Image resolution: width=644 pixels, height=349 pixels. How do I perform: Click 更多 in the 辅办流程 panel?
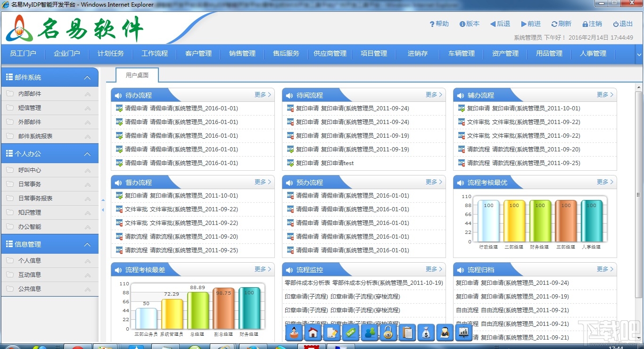pos(605,95)
